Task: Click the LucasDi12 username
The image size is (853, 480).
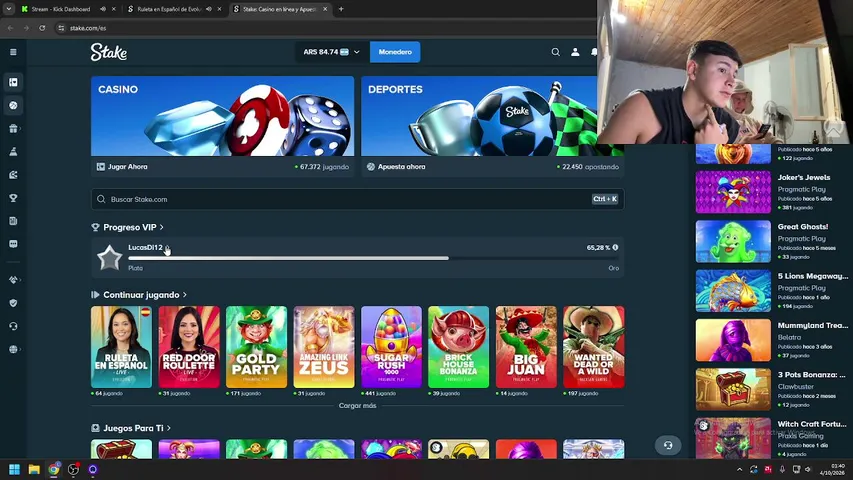Action: (x=145, y=247)
